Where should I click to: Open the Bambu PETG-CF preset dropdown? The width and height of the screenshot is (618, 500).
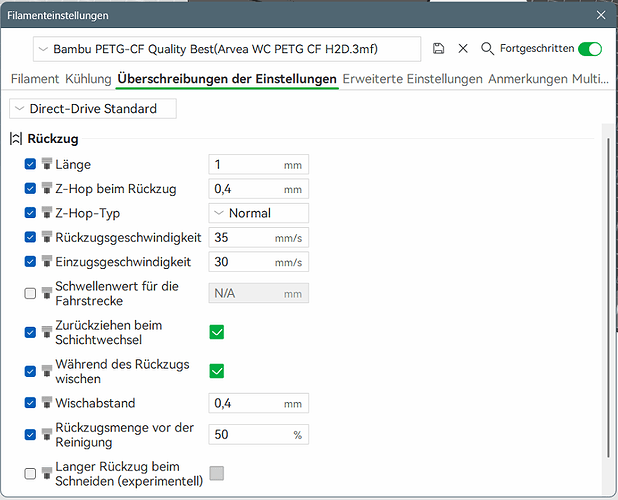(x=227, y=49)
